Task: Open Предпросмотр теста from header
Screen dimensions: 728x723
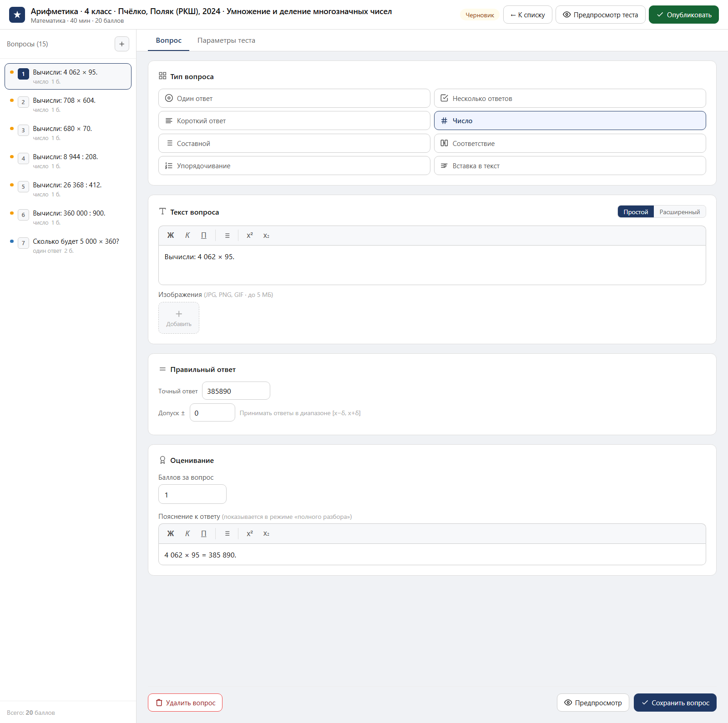Action: click(x=601, y=15)
